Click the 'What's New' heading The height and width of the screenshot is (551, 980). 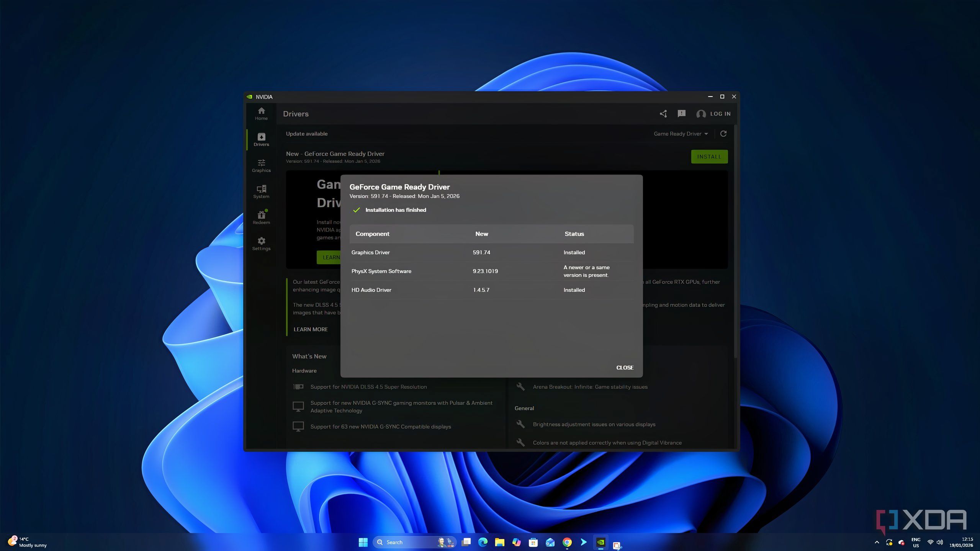309,356
